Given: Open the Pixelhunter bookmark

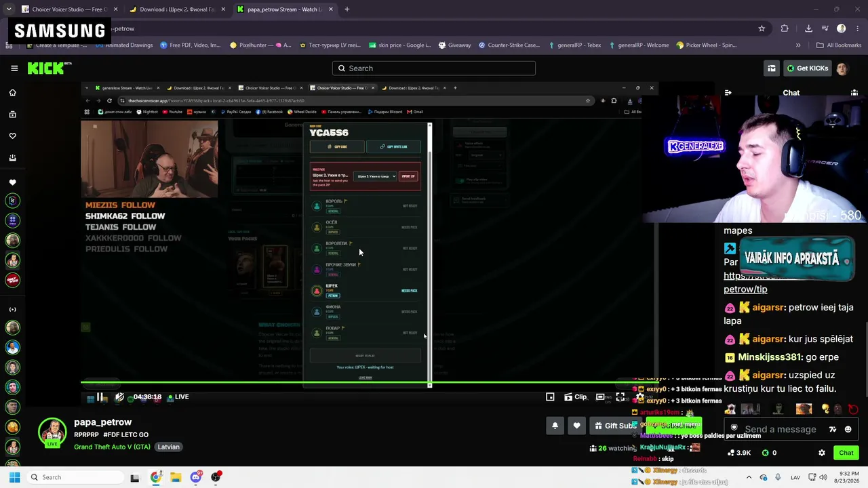Looking at the screenshot, I should pyautogui.click(x=260, y=45).
